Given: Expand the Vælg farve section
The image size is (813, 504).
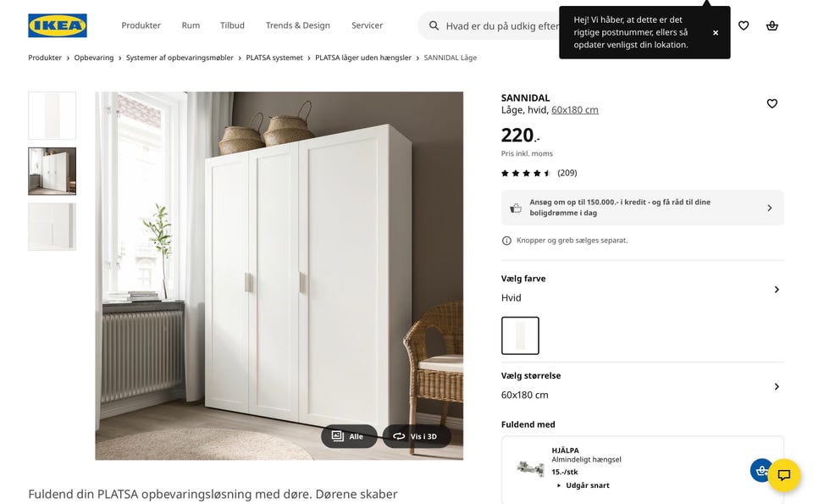Looking at the screenshot, I should [x=643, y=288].
